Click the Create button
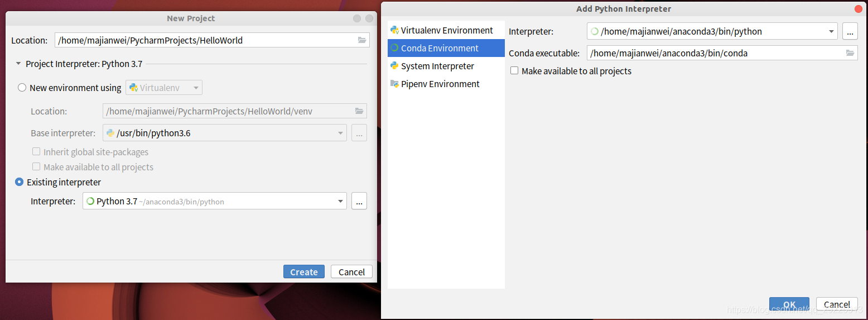868x320 pixels. 304,272
